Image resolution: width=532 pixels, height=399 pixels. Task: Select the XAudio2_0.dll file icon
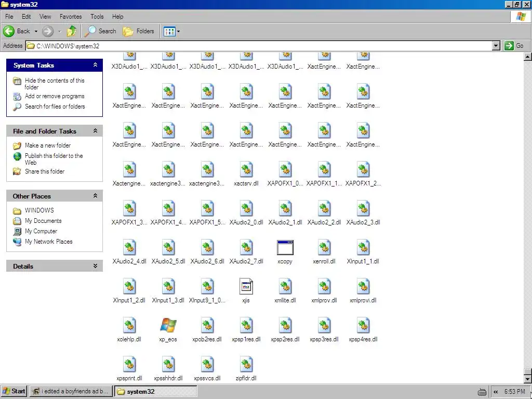(246, 209)
